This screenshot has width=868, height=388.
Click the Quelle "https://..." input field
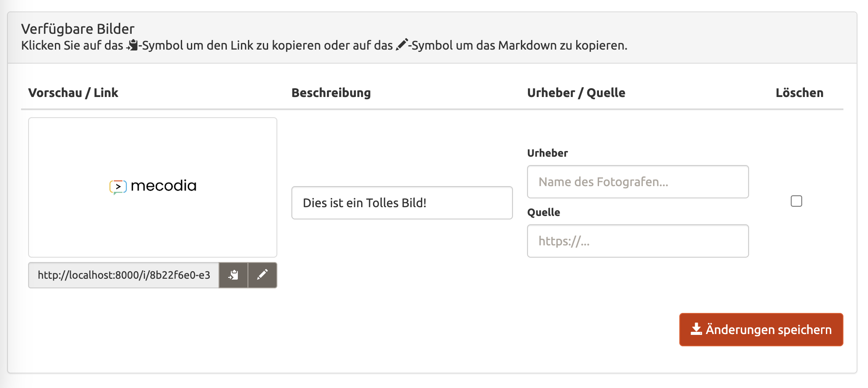coord(637,241)
